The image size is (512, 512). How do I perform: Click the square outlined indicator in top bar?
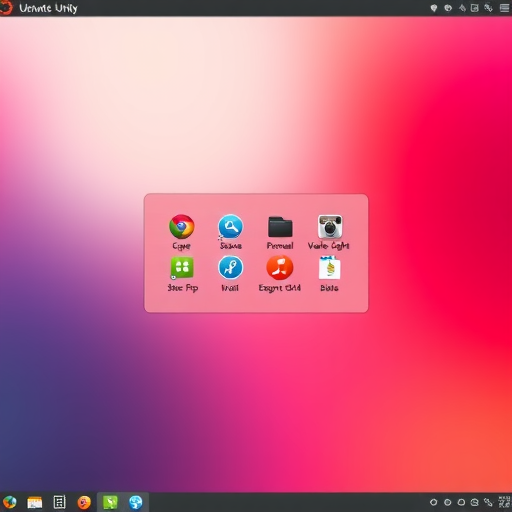[x=475, y=8]
